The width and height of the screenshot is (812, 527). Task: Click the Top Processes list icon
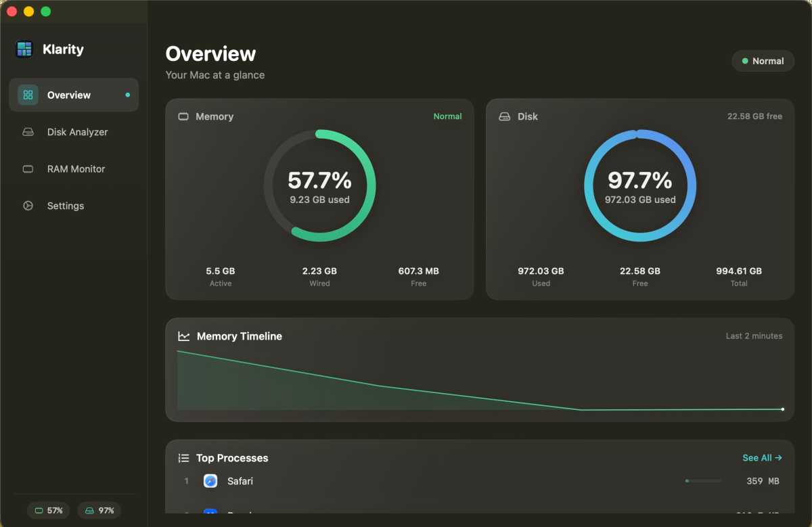pyautogui.click(x=183, y=458)
